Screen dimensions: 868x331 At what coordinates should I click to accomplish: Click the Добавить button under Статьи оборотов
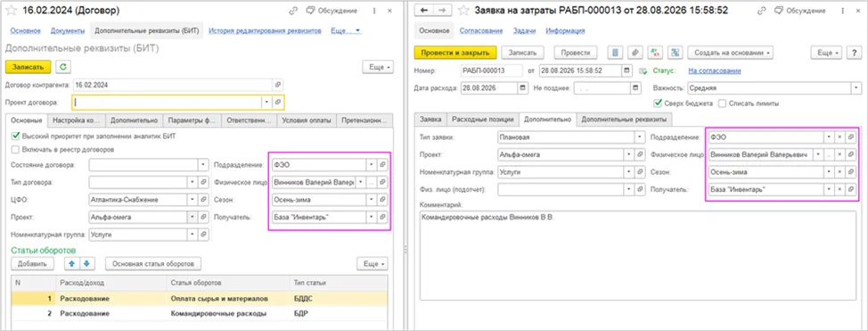click(33, 263)
